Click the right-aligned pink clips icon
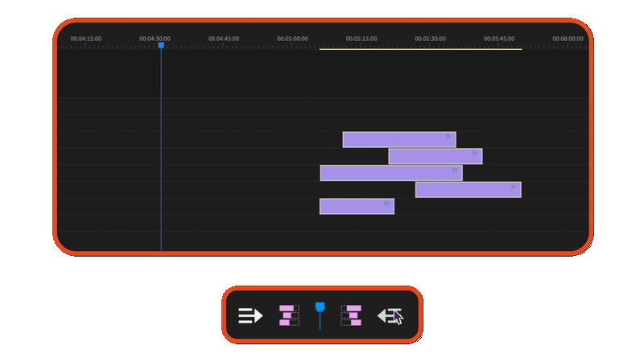This screenshot has width=644, height=362. click(351, 315)
